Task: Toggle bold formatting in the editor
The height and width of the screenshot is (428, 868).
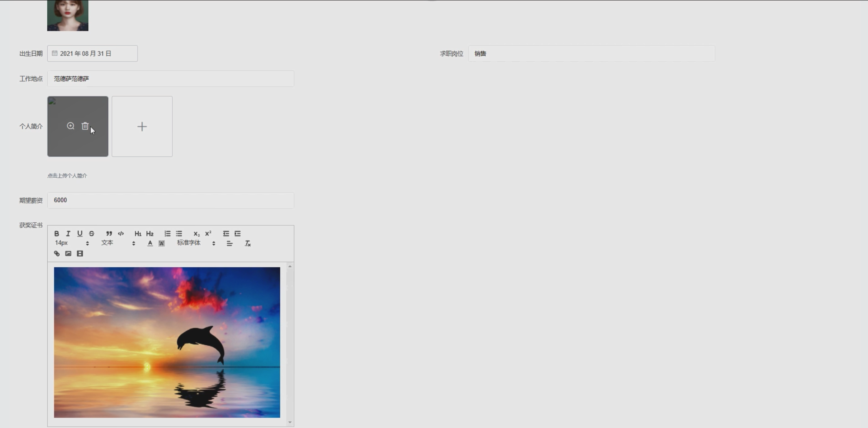Action: click(x=56, y=233)
